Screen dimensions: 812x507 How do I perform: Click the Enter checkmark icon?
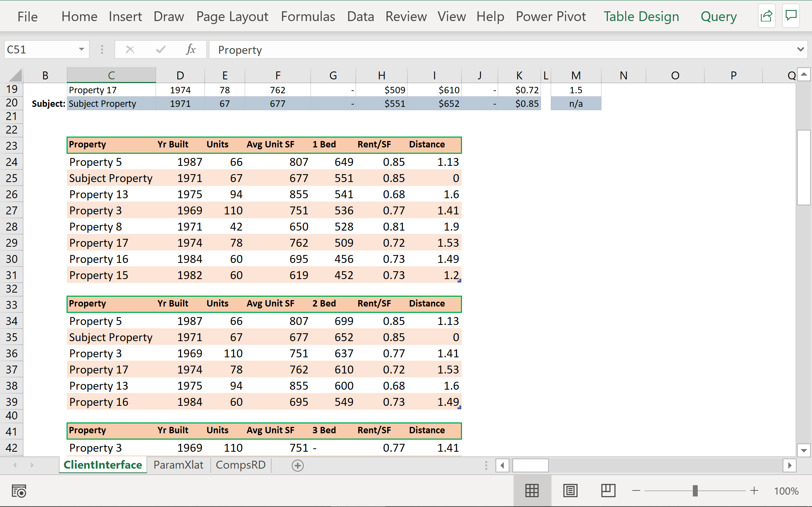[x=161, y=50]
